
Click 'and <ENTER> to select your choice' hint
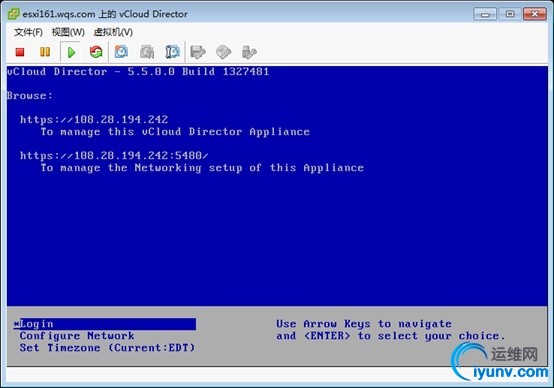pyautogui.click(x=391, y=336)
